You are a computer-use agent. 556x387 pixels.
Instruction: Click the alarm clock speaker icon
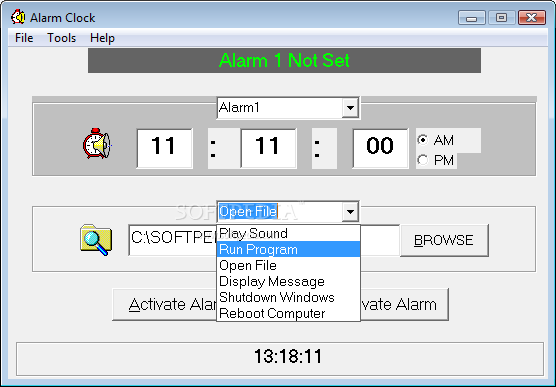point(97,144)
